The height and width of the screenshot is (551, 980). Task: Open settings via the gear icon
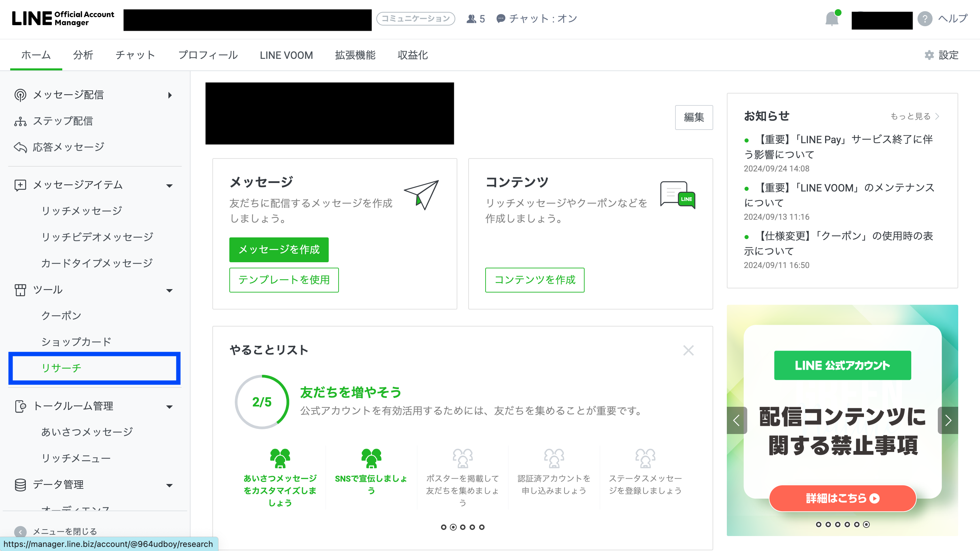[929, 55]
